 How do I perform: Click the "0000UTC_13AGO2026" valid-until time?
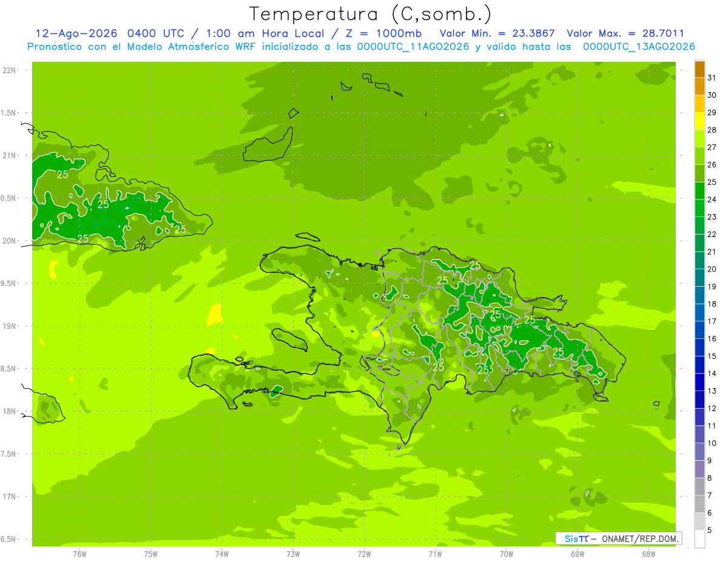click(639, 47)
